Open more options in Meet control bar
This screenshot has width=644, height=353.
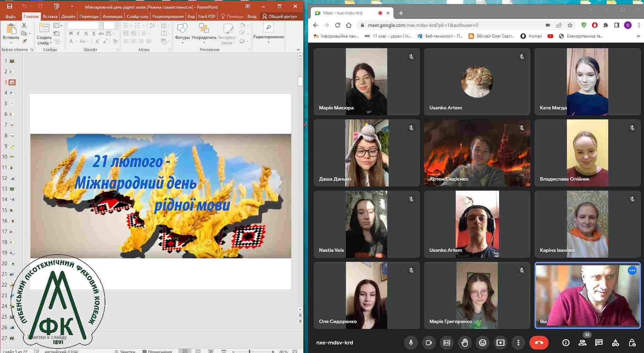coord(518,343)
